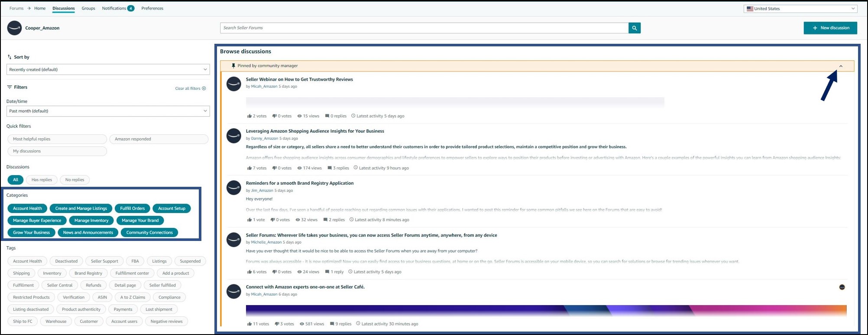
Task: Click avatar beside Seller Forums mobile post
Action: coord(234,240)
